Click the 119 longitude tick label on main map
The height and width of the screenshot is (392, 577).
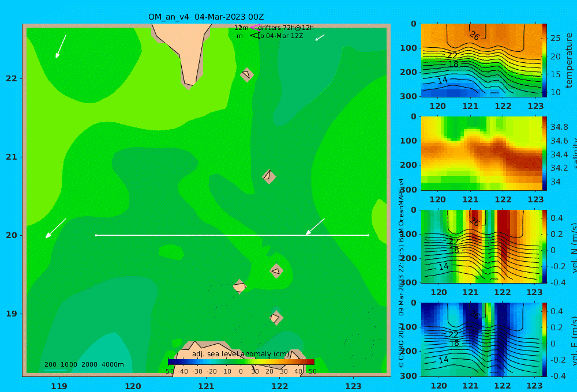click(59, 386)
